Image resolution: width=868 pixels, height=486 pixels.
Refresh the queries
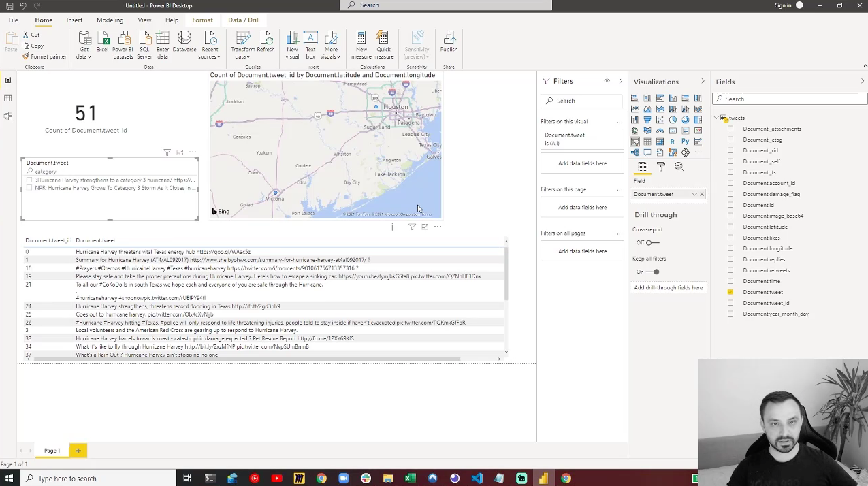pyautogui.click(x=266, y=43)
